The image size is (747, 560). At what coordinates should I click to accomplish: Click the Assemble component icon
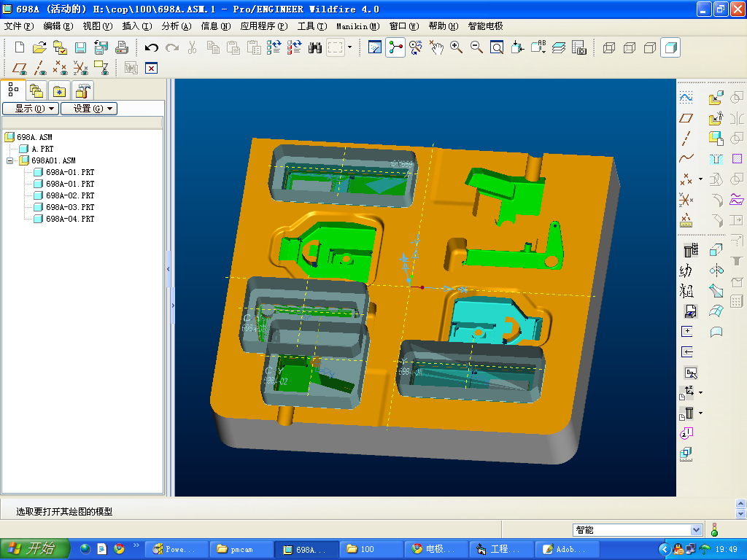(x=716, y=98)
